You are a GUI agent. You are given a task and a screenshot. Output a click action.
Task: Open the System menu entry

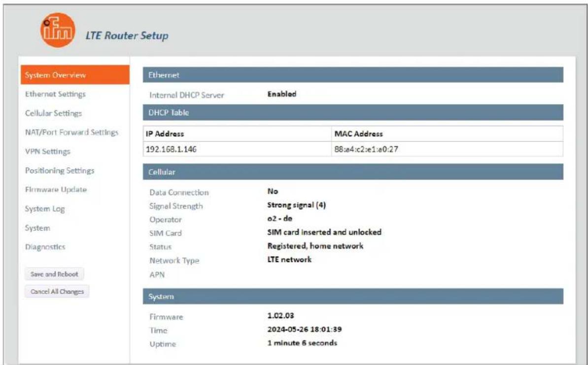[x=37, y=228]
